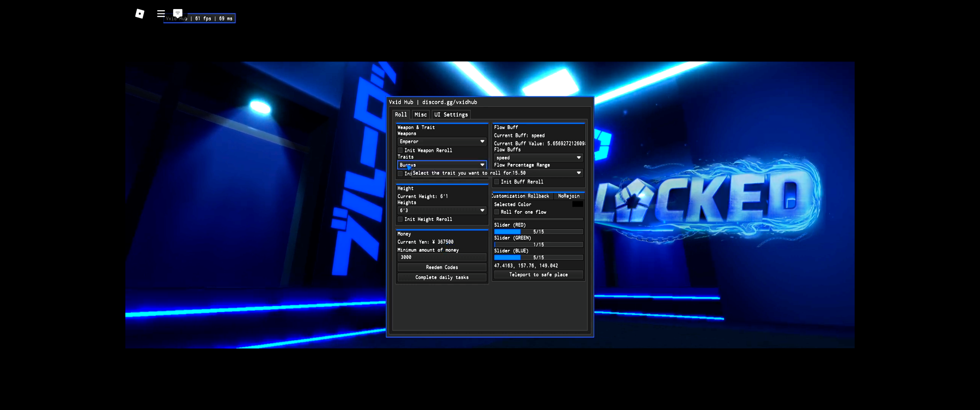Image resolution: width=980 pixels, height=410 pixels.
Task: Click Teleport to safe place button
Action: pyautogui.click(x=538, y=274)
